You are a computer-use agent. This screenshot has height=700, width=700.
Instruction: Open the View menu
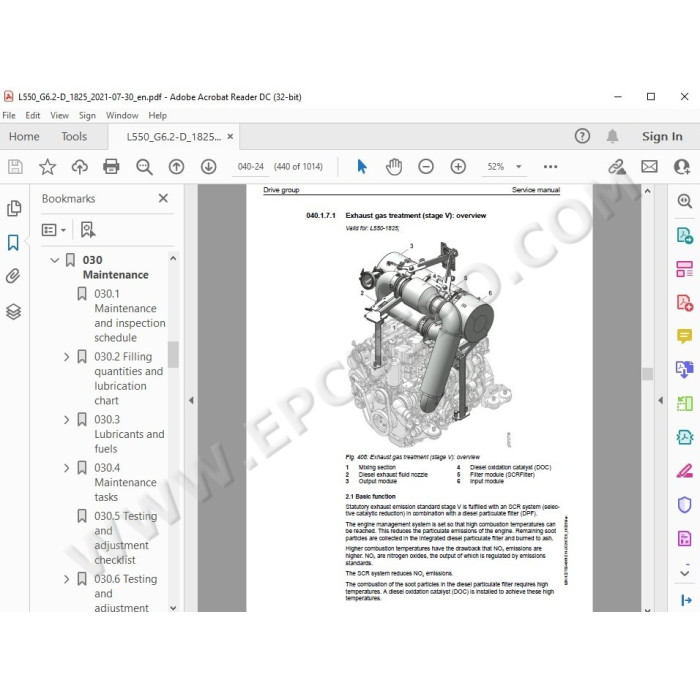click(59, 116)
